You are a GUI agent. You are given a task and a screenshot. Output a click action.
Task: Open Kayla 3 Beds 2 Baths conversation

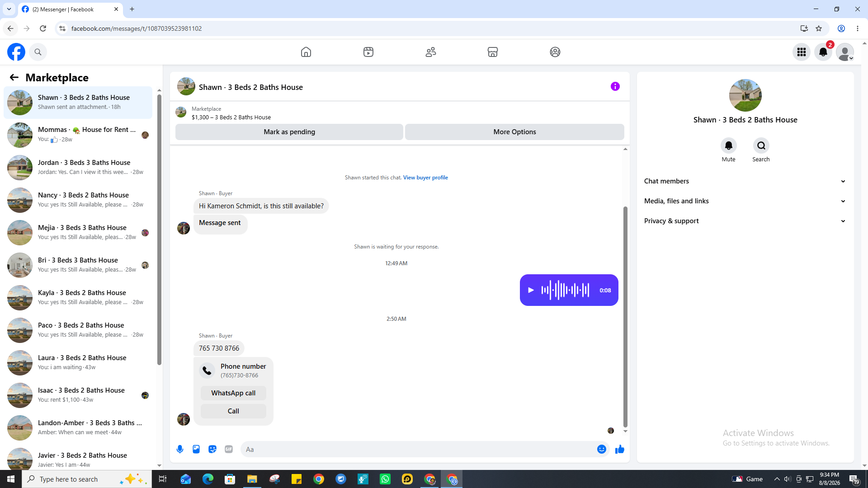[x=78, y=297]
